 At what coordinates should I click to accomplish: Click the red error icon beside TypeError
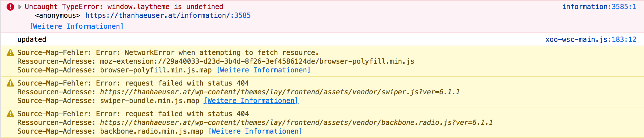coord(10,7)
